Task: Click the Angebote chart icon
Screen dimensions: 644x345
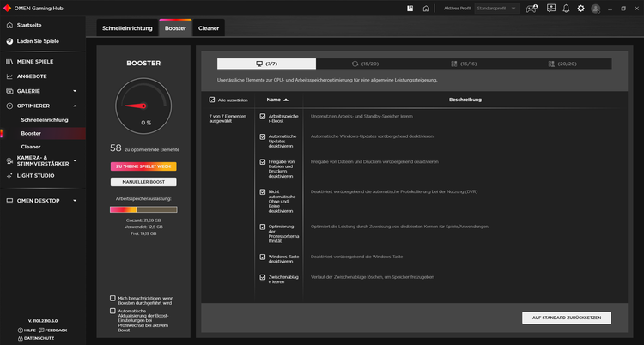Action: (9, 76)
